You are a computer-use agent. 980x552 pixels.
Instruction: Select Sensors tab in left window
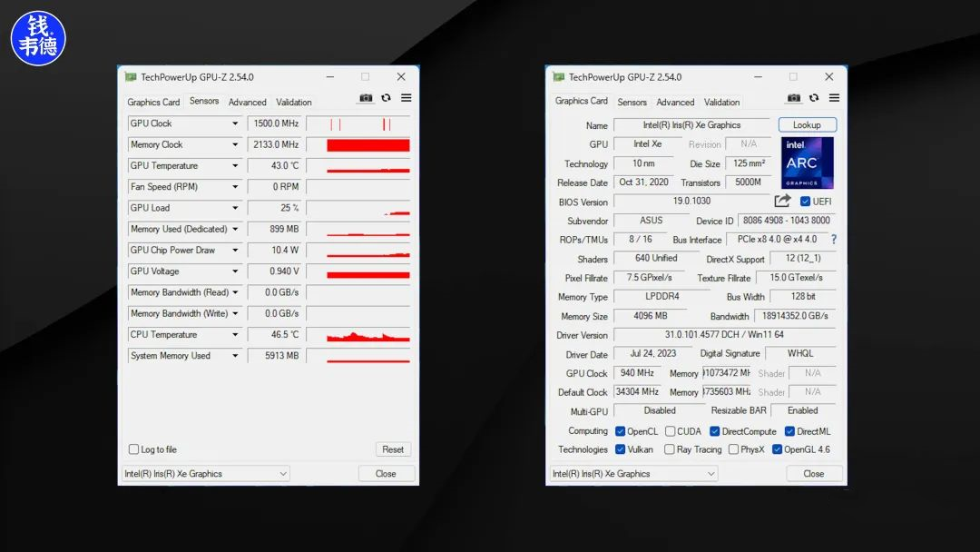[204, 101]
